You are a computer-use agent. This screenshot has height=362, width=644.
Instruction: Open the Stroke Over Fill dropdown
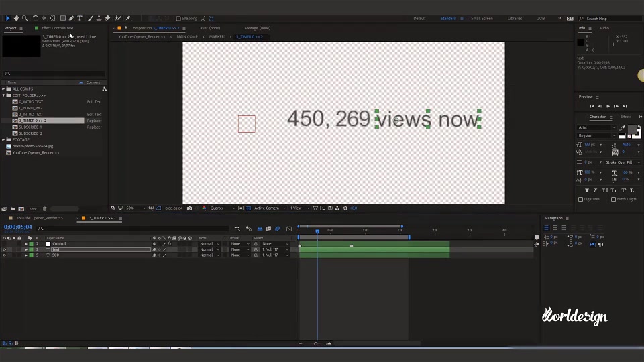tap(623, 162)
